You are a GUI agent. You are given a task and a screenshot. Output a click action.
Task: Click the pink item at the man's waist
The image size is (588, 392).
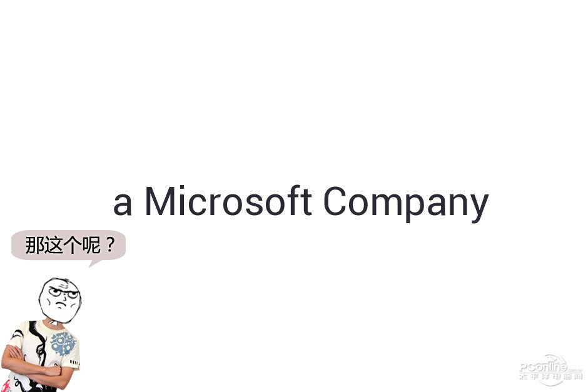point(5,386)
